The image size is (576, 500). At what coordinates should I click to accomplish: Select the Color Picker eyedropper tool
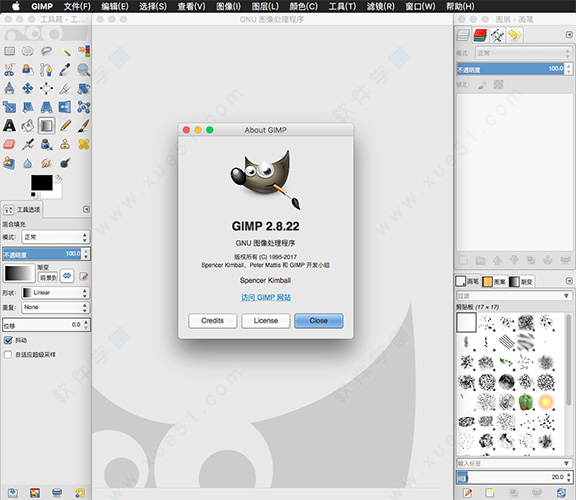pyautogui.click(x=65, y=70)
